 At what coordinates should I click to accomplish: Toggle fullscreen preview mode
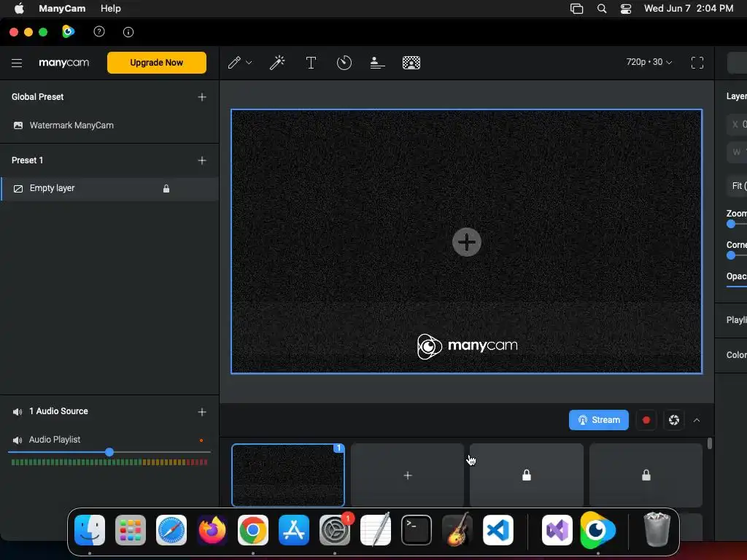click(697, 63)
